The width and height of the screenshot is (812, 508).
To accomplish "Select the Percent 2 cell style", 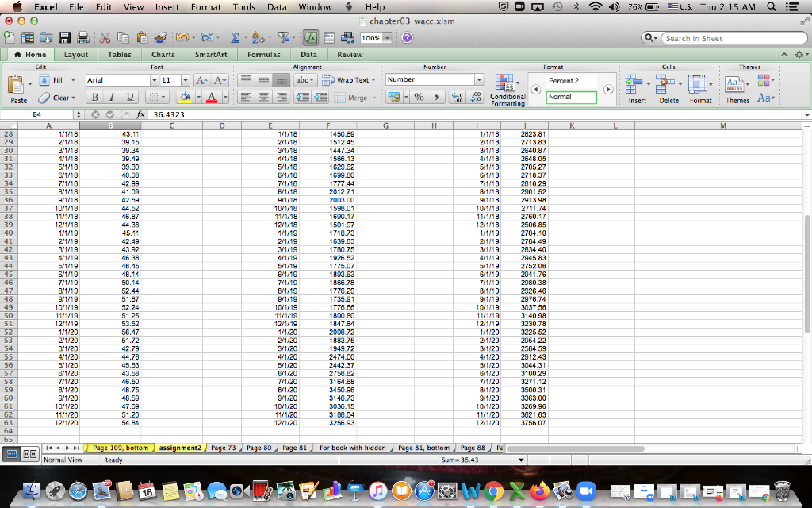I will pyautogui.click(x=571, y=81).
